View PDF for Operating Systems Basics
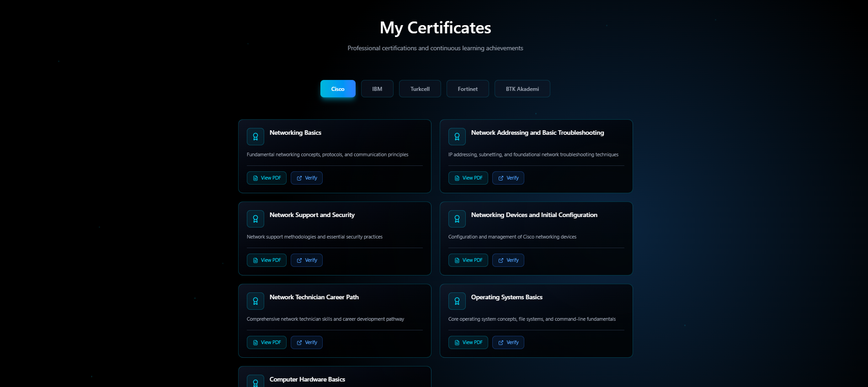 [x=468, y=343]
